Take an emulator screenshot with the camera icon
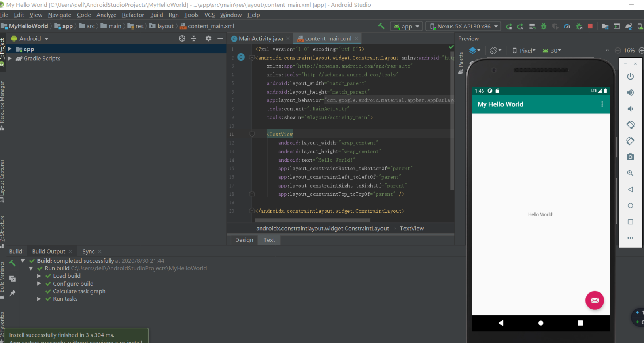Screen dimensions: 644x343 (x=630, y=157)
